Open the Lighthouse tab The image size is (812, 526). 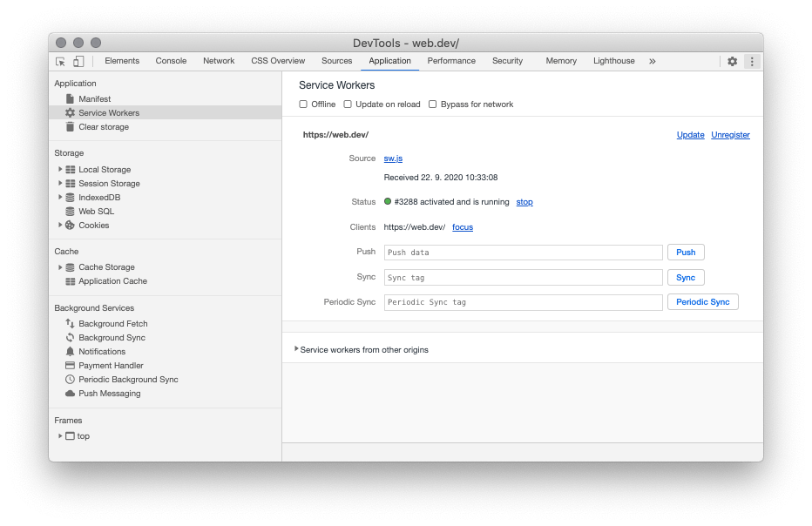click(613, 61)
